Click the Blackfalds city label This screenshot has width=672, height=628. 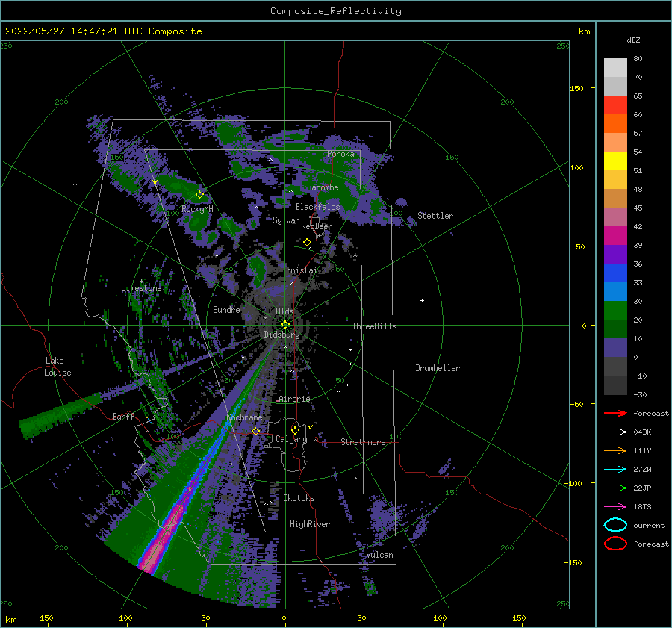click(x=317, y=207)
